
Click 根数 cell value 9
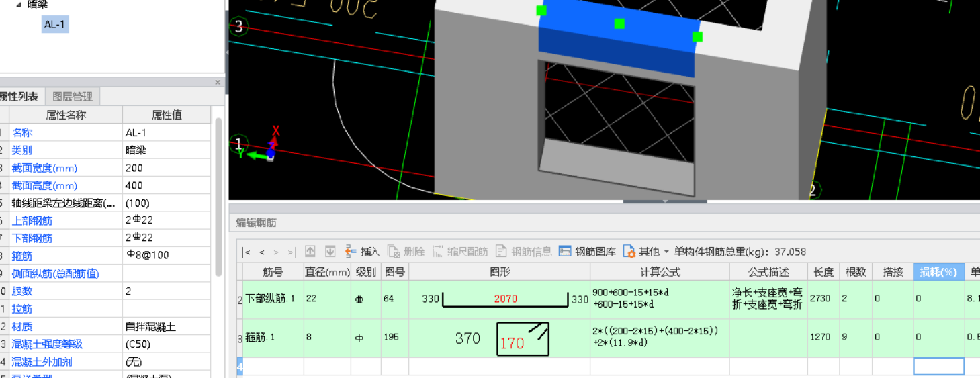click(x=856, y=338)
